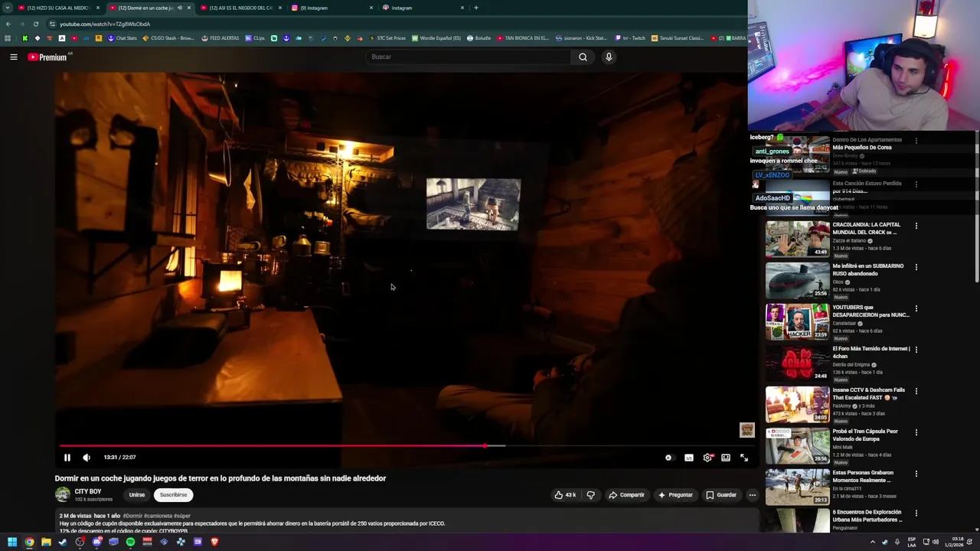The width and height of the screenshot is (980, 551).
Task: Open the SUBMARINO RUSO abandonado video thumbnail
Action: [x=797, y=280]
